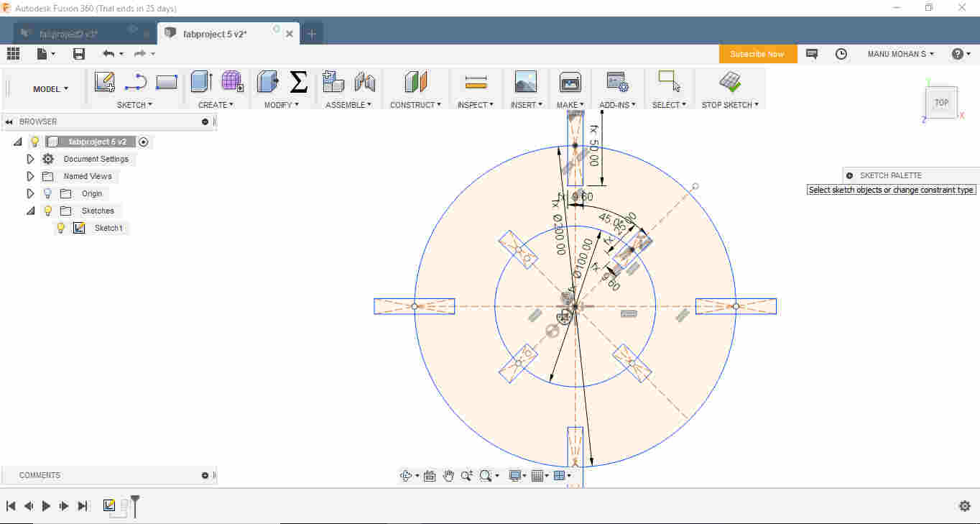Expand the Origin node
Image resolution: width=980 pixels, height=524 pixels.
30,193
